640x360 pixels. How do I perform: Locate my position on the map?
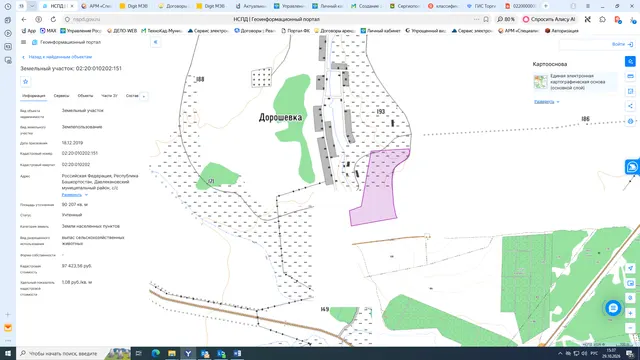tap(631, 268)
